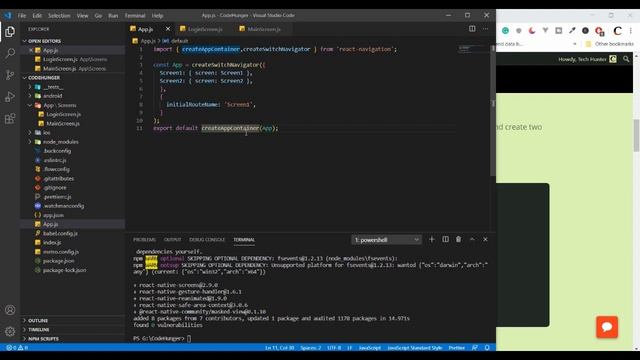Open search icon in browser admin bar
This screenshot has height=360, width=640.
click(626, 59)
